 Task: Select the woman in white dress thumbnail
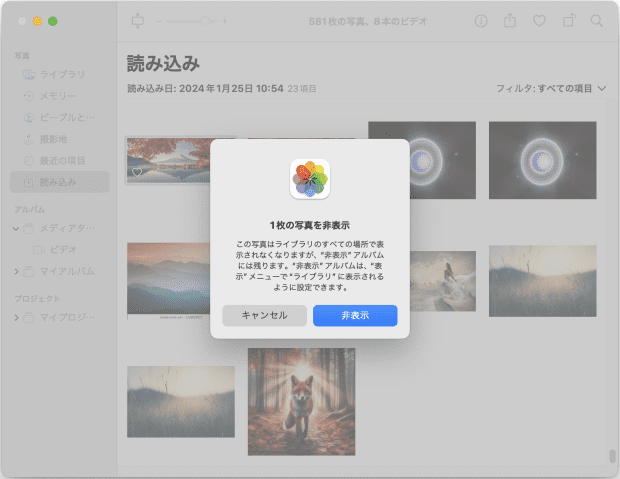tap(442, 281)
